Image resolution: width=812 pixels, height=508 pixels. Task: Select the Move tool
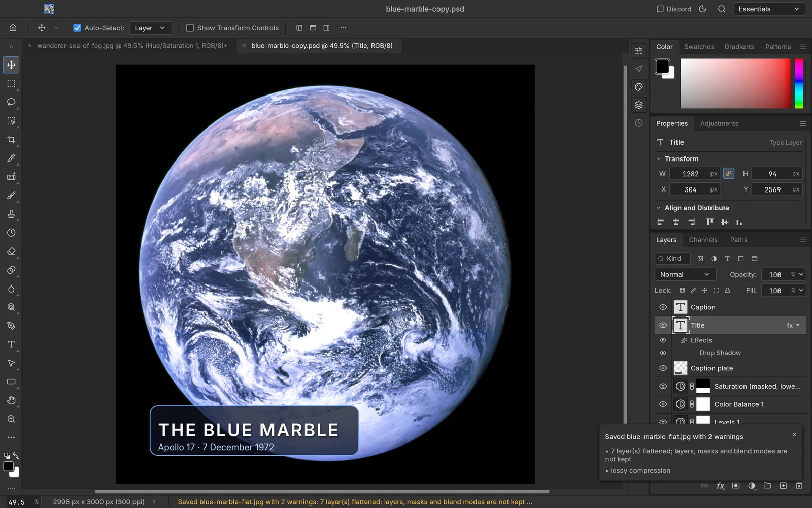(11, 65)
